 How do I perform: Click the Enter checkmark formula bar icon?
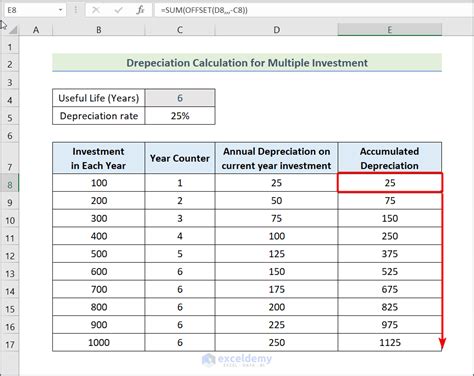coord(118,10)
